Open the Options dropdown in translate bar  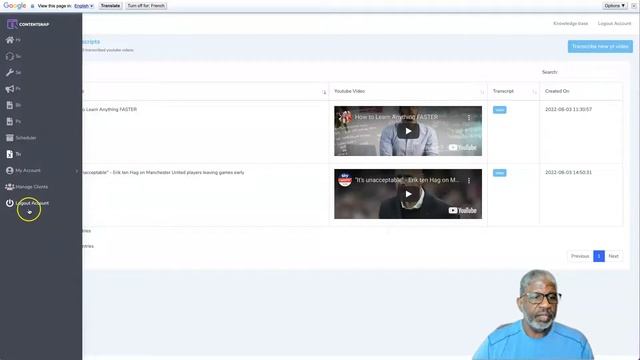[615, 6]
